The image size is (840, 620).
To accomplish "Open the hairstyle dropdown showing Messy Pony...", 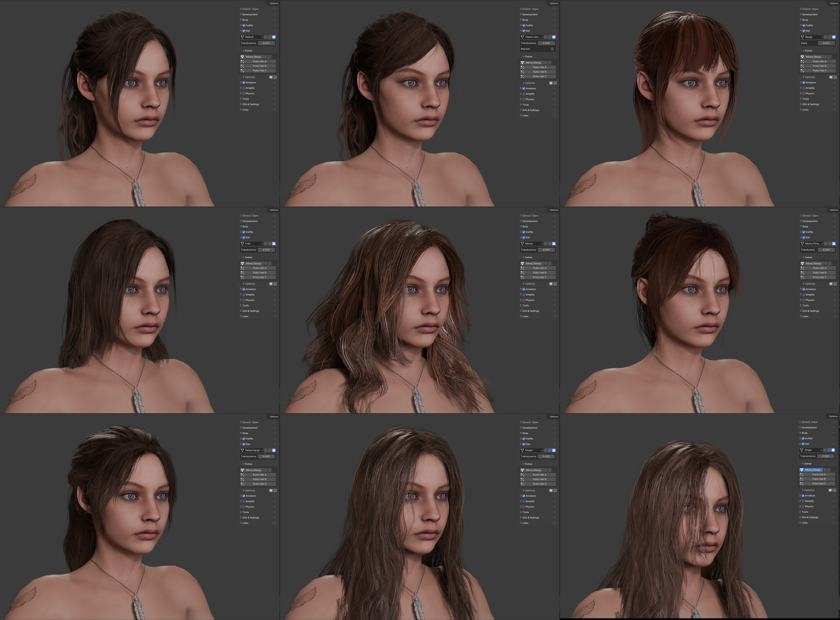I will tap(812, 244).
